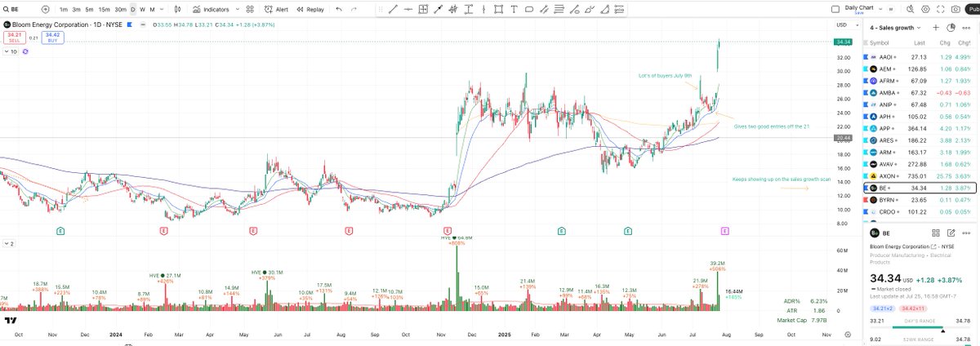This screenshot has width=980, height=346.
Task: Open the quick search icon
Action: [910, 9]
